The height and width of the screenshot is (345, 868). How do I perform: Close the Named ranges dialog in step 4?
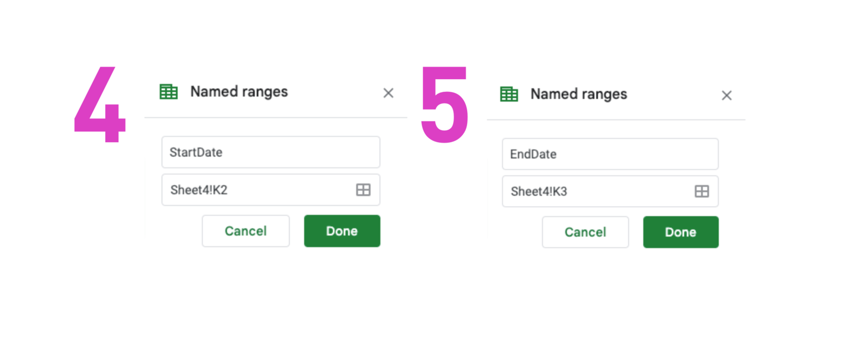pyautogui.click(x=388, y=93)
